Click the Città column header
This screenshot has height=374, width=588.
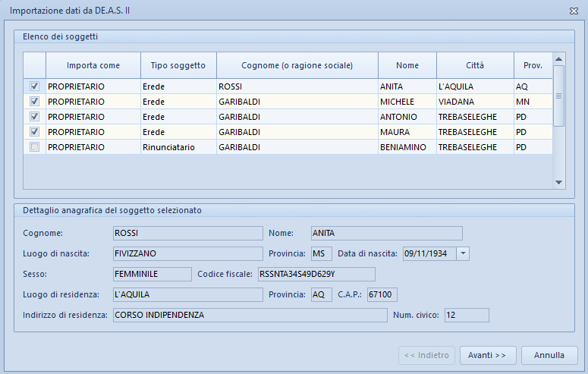pos(475,65)
